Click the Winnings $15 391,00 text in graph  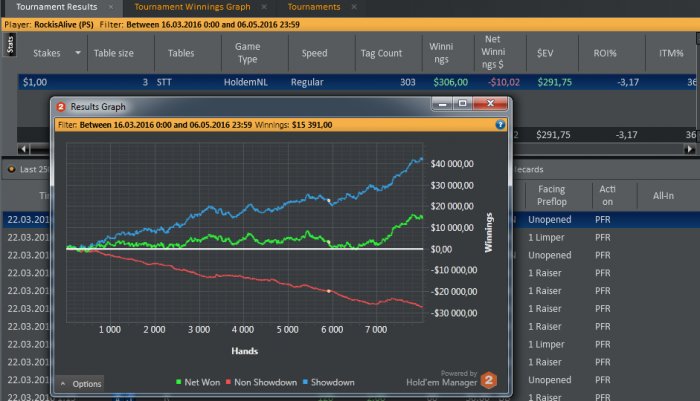point(293,125)
